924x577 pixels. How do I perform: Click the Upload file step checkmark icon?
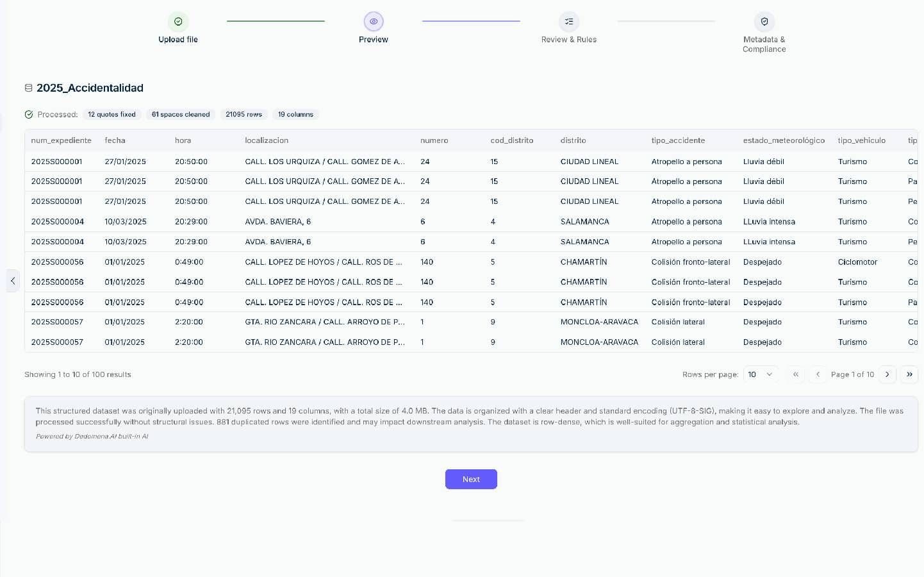click(178, 22)
